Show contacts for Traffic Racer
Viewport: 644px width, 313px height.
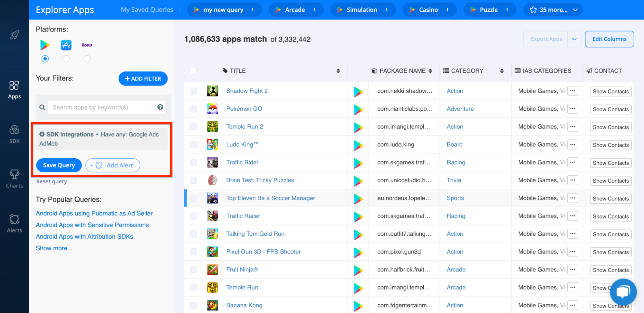611,216
